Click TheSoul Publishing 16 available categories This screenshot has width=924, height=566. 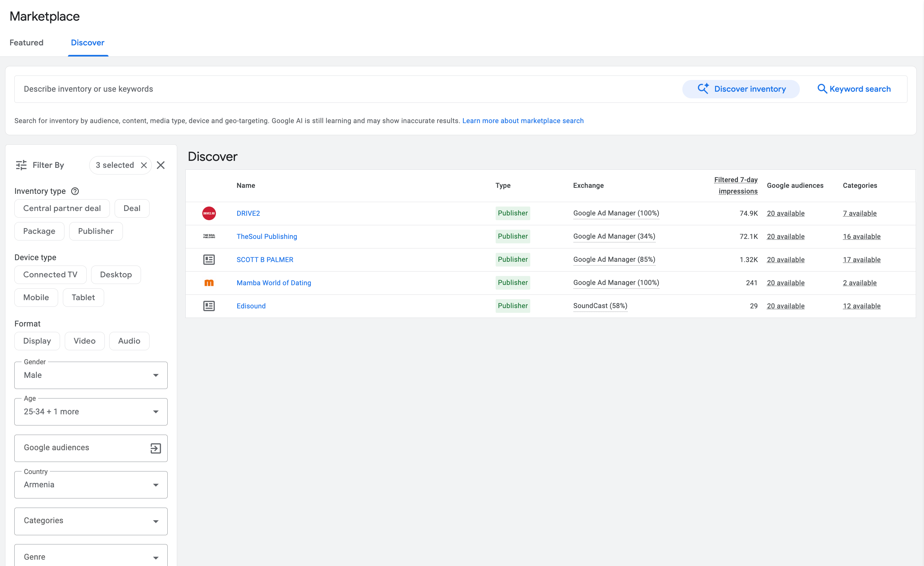point(861,237)
